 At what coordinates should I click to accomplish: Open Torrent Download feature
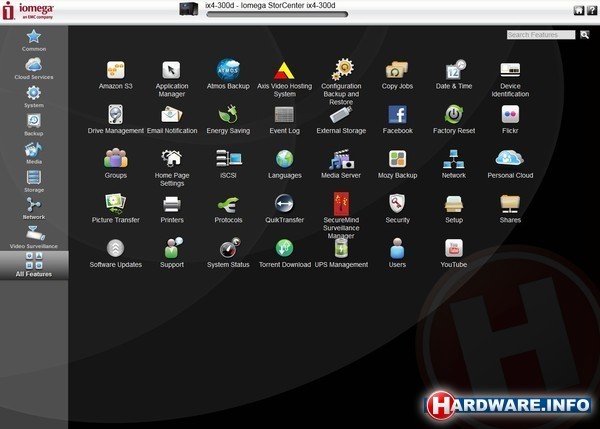click(x=284, y=253)
